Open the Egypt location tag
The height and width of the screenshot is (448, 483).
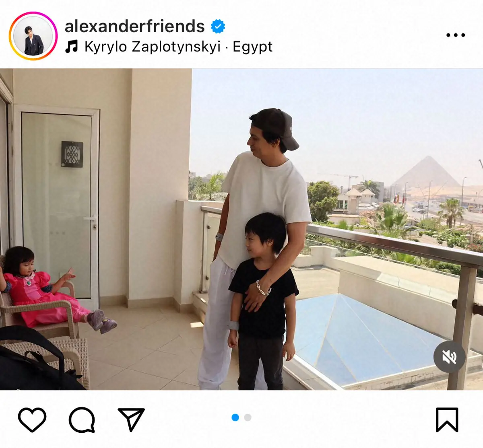point(252,47)
